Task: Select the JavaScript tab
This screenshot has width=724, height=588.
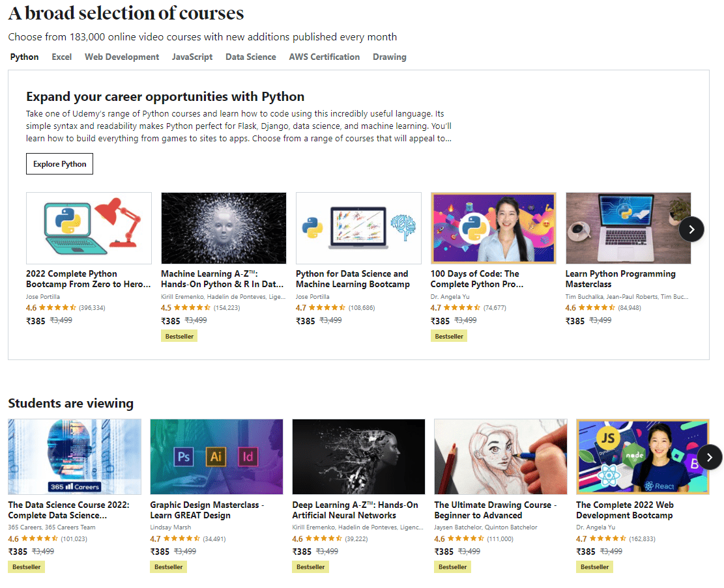Action: click(192, 57)
